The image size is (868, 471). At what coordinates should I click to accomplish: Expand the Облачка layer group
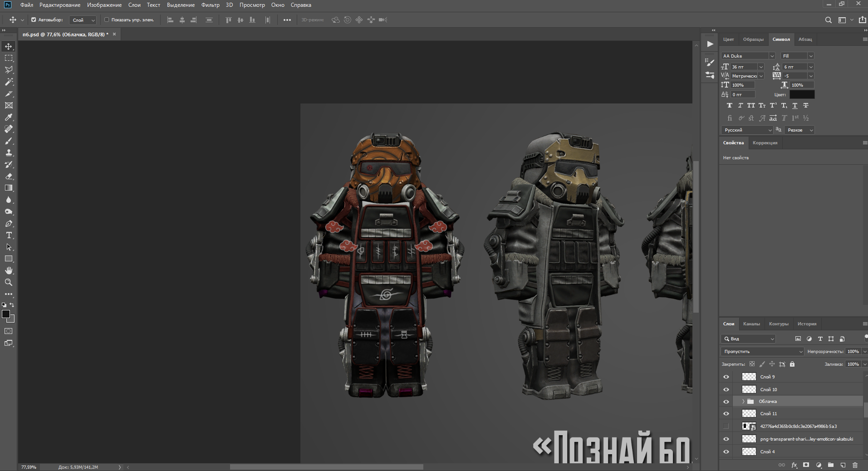pyautogui.click(x=743, y=402)
